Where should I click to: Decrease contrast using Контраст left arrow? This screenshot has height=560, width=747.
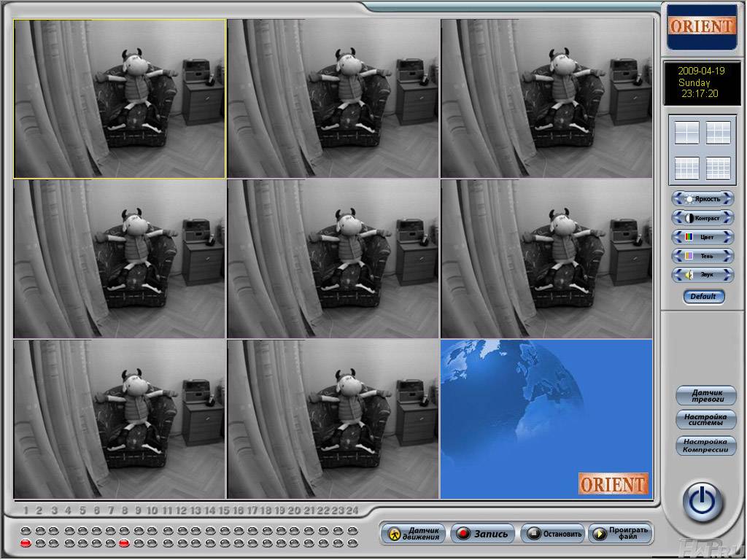click(x=677, y=217)
